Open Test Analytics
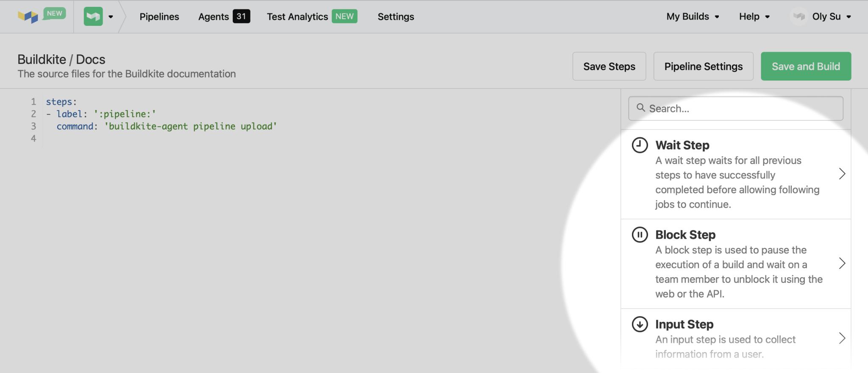 (298, 17)
